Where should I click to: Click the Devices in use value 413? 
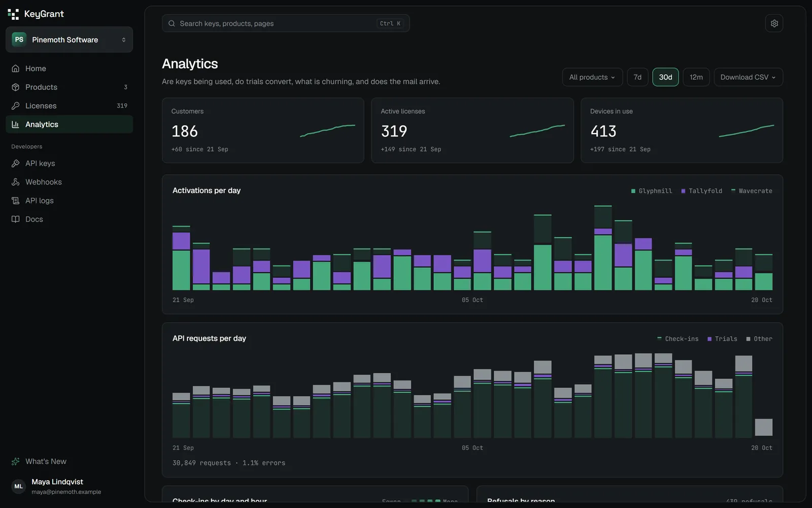tap(603, 132)
